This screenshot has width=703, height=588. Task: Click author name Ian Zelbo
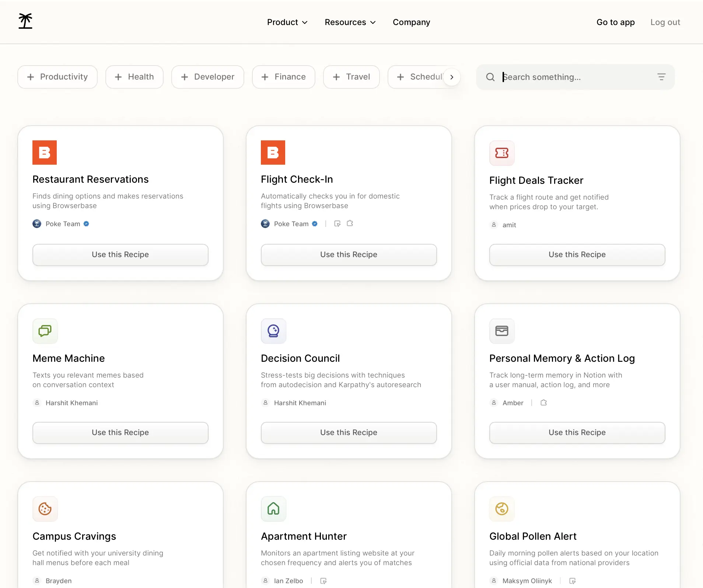pyautogui.click(x=288, y=581)
